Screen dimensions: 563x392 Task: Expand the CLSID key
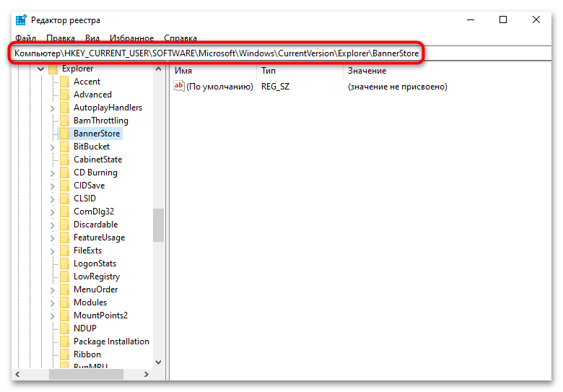[x=53, y=199]
